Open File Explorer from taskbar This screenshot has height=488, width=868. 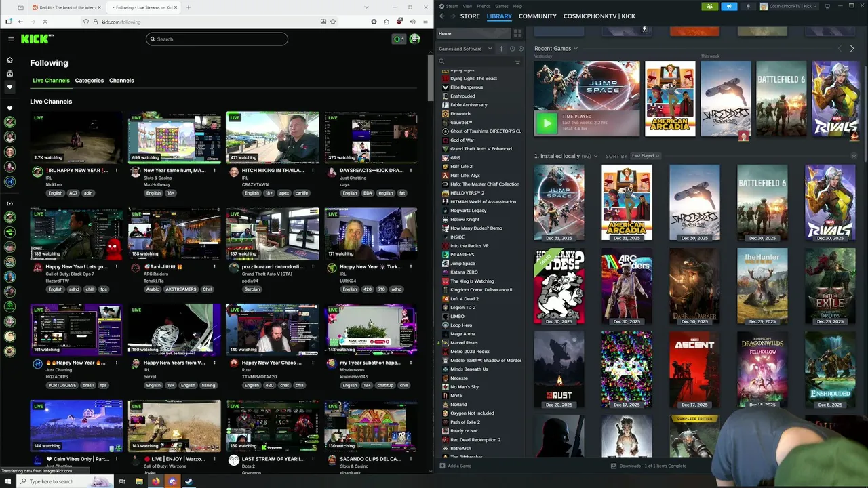(x=139, y=481)
